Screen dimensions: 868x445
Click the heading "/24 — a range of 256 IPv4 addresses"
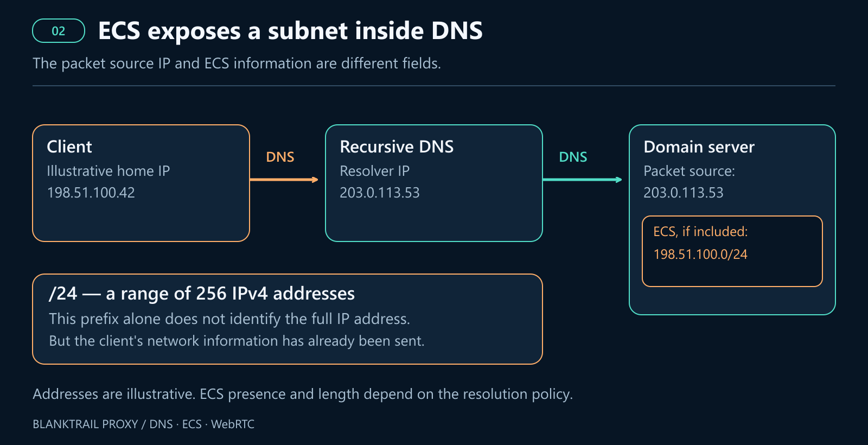point(202,294)
